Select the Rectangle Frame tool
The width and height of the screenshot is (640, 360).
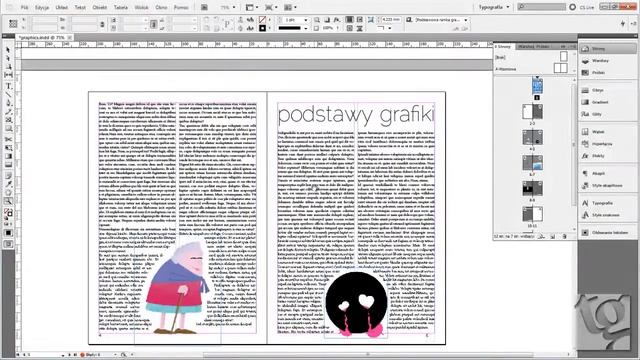click(x=8, y=120)
